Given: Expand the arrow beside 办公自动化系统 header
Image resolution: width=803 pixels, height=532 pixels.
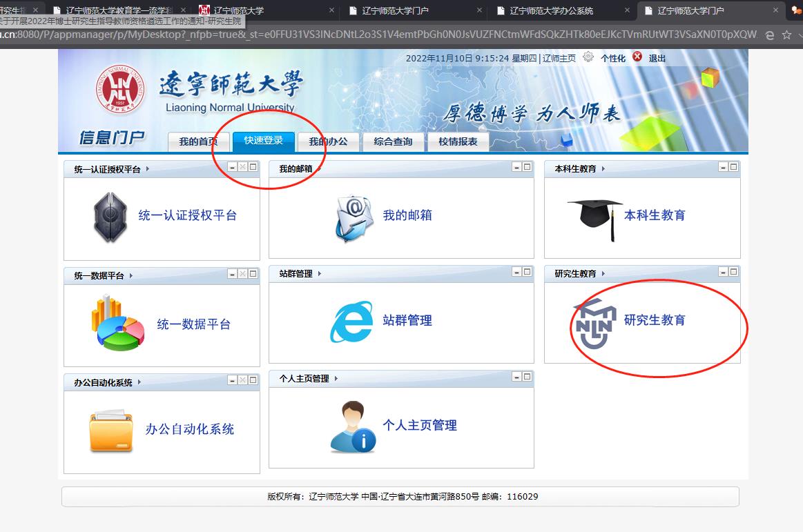Looking at the screenshot, I should point(139,382).
